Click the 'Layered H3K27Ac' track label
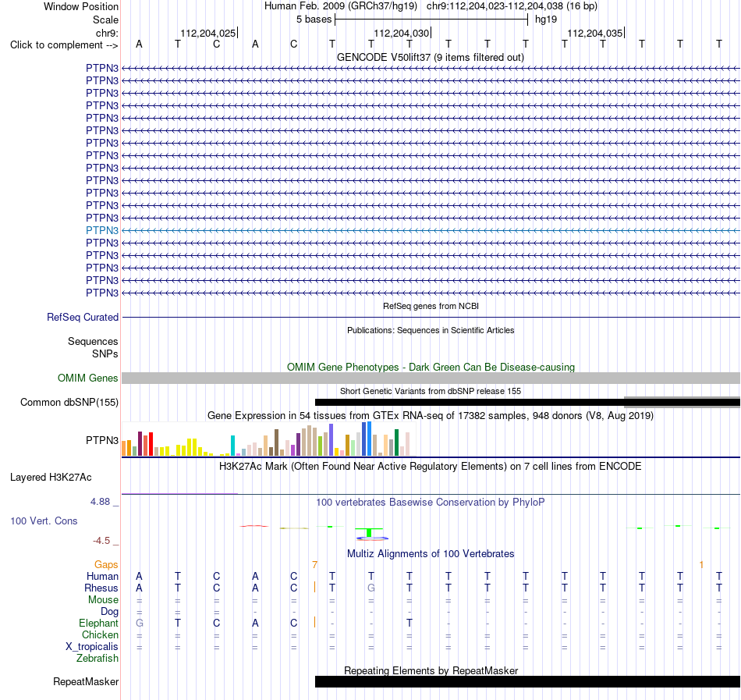 pos(51,478)
